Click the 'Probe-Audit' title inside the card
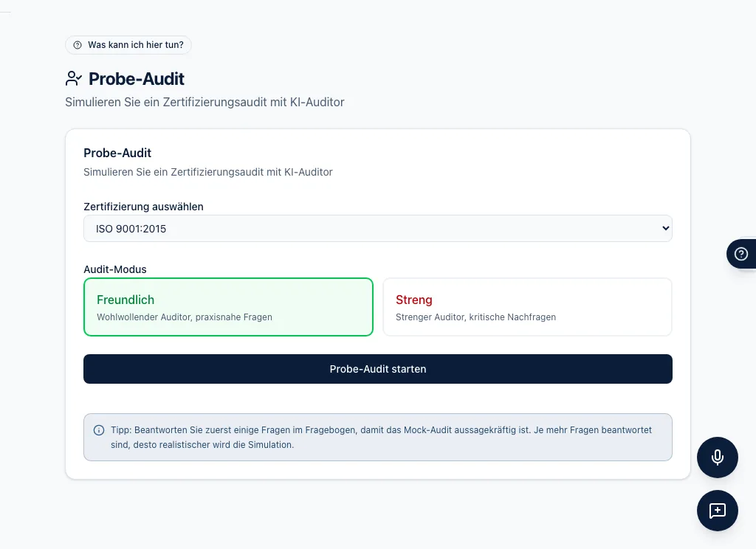The height and width of the screenshot is (549, 756). point(117,153)
